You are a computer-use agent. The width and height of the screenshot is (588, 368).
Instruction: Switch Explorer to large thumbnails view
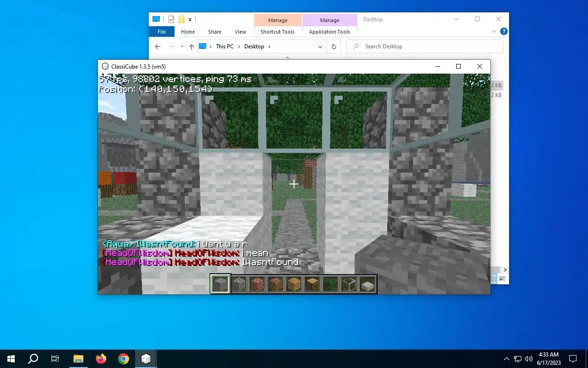click(x=502, y=279)
